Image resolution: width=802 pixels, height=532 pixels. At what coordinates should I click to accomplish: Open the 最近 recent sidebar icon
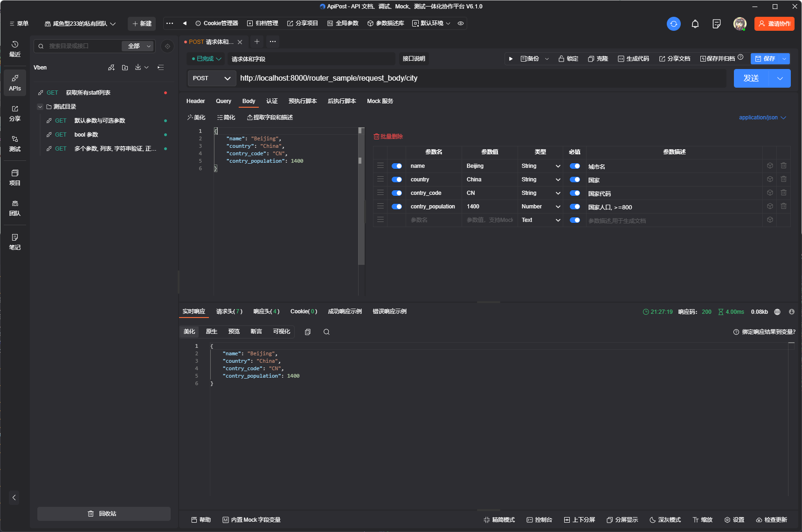(15, 49)
